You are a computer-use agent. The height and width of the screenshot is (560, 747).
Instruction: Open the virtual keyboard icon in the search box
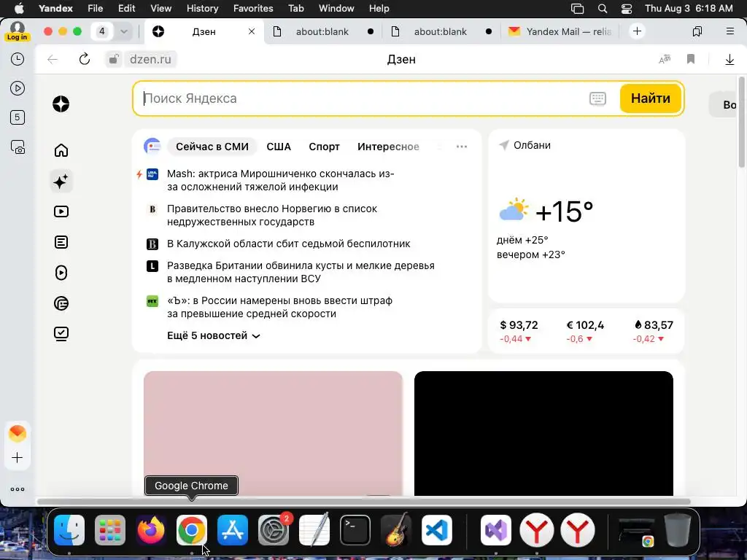coord(597,98)
